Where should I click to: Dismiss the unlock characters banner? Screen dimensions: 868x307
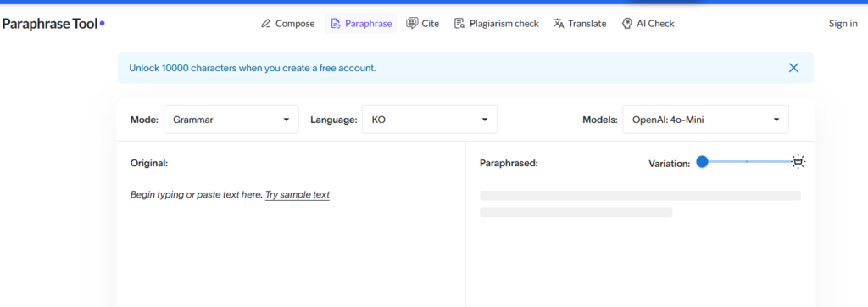pyautogui.click(x=793, y=68)
